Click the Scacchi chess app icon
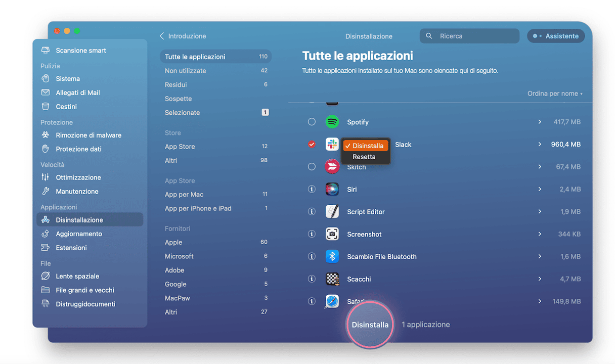The image size is (615, 364). pos(332,279)
